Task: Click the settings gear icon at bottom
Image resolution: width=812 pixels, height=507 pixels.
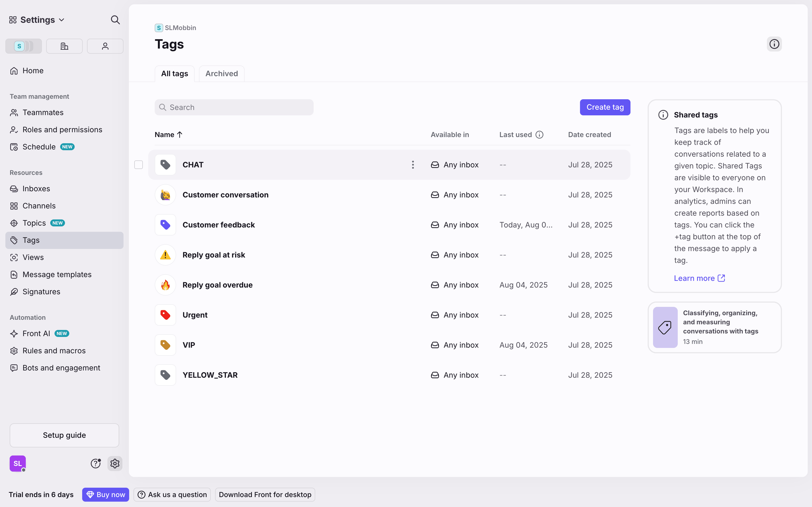Action: 115,464
